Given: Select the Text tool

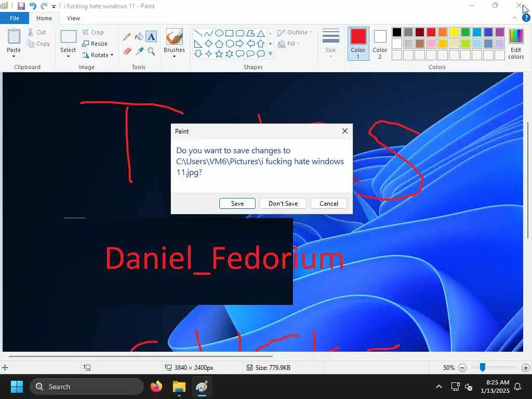Looking at the screenshot, I should (151, 36).
